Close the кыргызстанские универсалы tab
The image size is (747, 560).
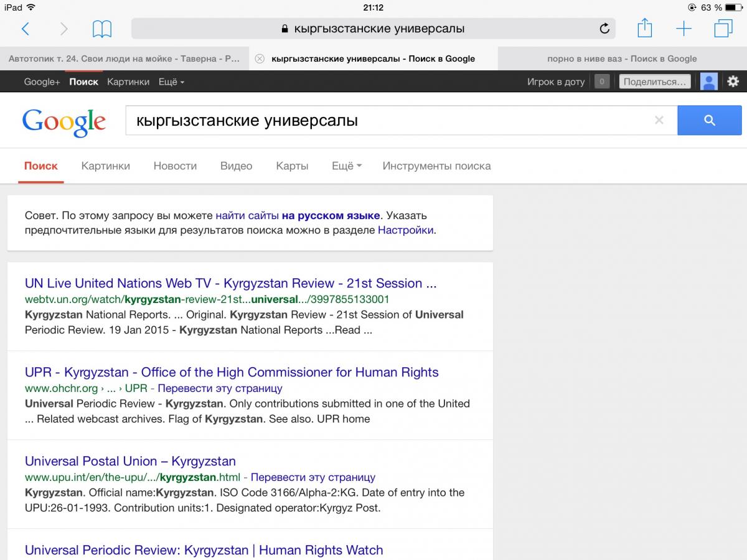pos(260,59)
